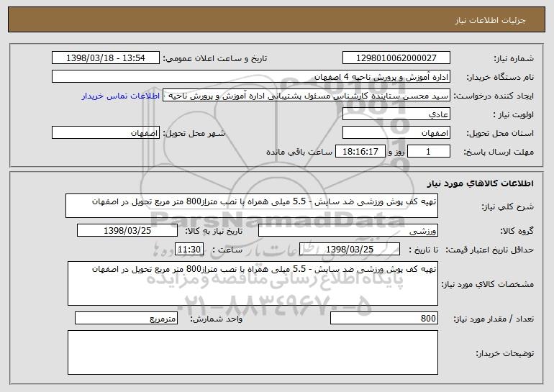This screenshot has height=392, width=554.
Task: Click the goods specification text area
Action: [253, 283]
